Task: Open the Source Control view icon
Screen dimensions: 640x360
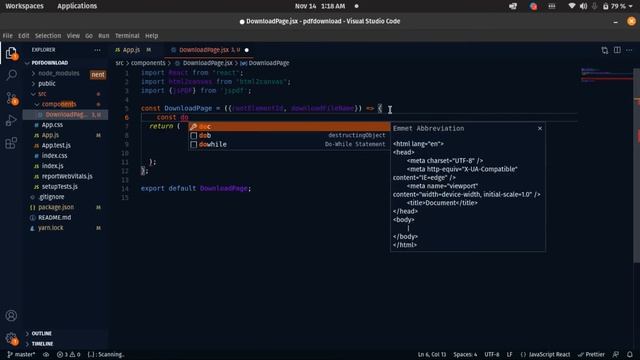Action: pyautogui.click(x=11, y=98)
